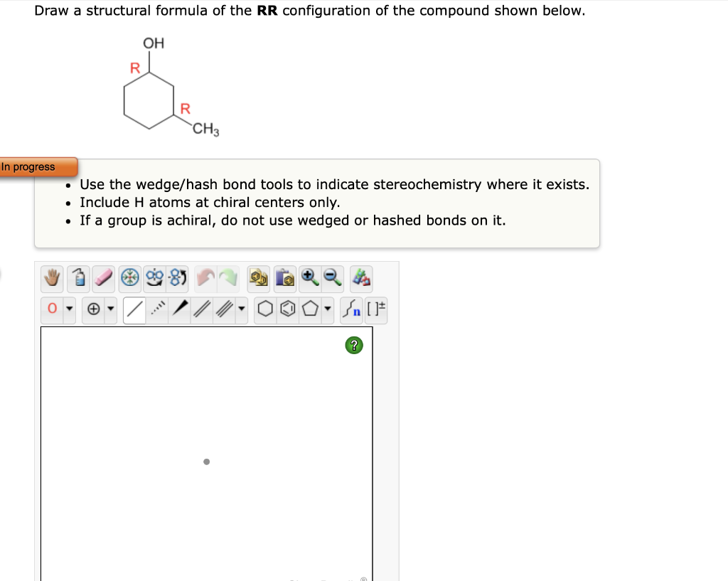
Task: Select the eraser tool
Action: (104, 279)
